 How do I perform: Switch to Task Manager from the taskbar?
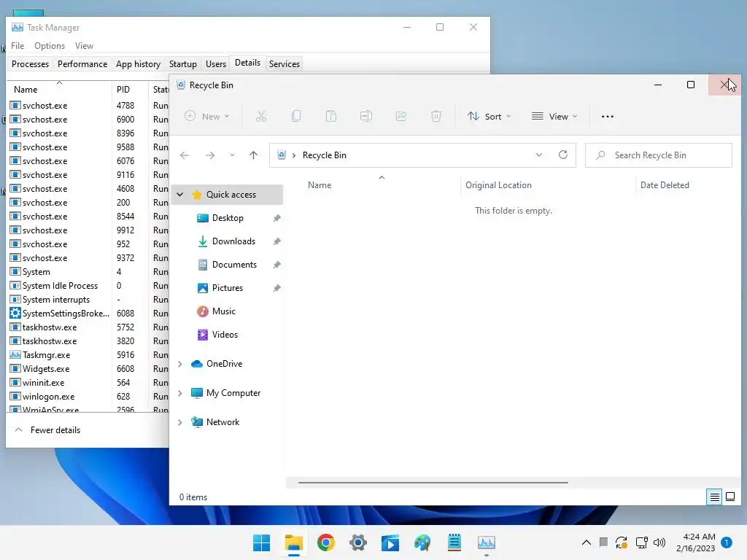point(487,542)
